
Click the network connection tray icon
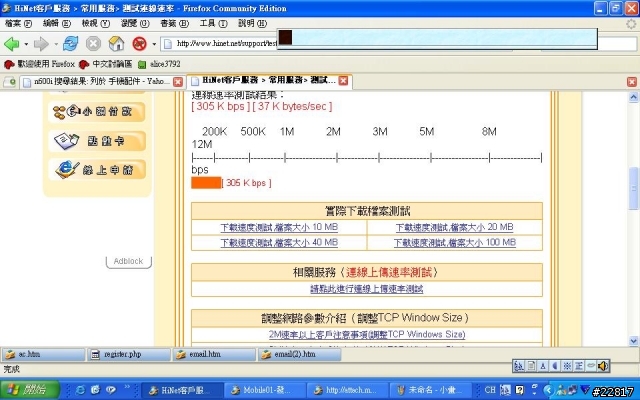coord(573,390)
